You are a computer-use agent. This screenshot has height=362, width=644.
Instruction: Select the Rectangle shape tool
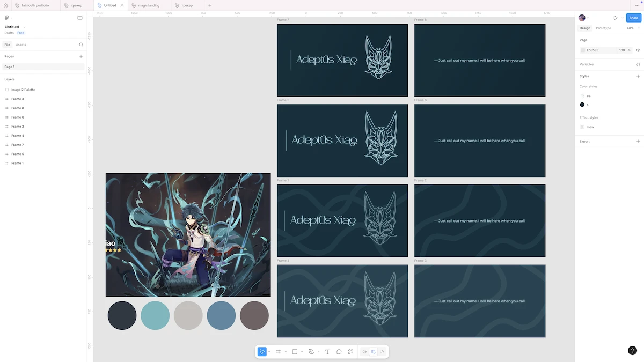pos(295,352)
